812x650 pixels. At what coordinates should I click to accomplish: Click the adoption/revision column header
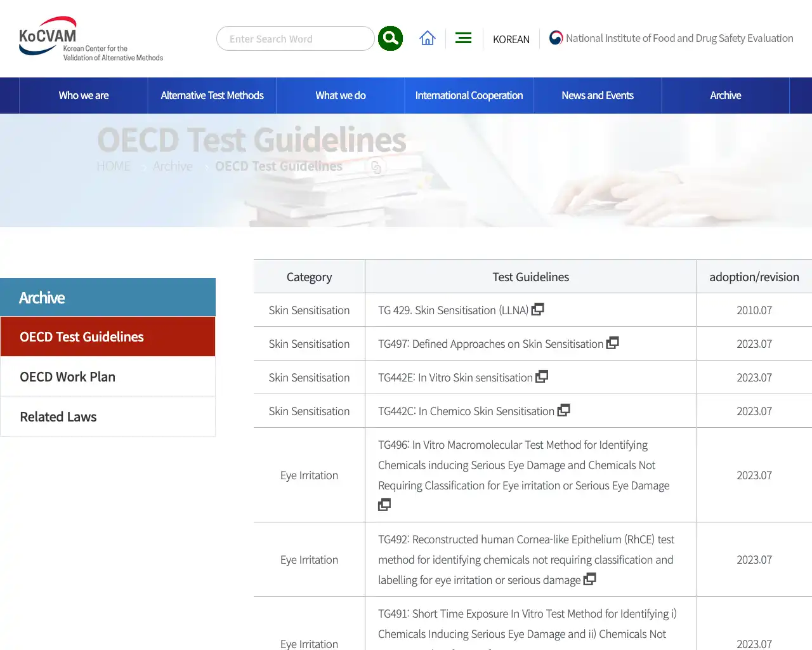coord(754,277)
